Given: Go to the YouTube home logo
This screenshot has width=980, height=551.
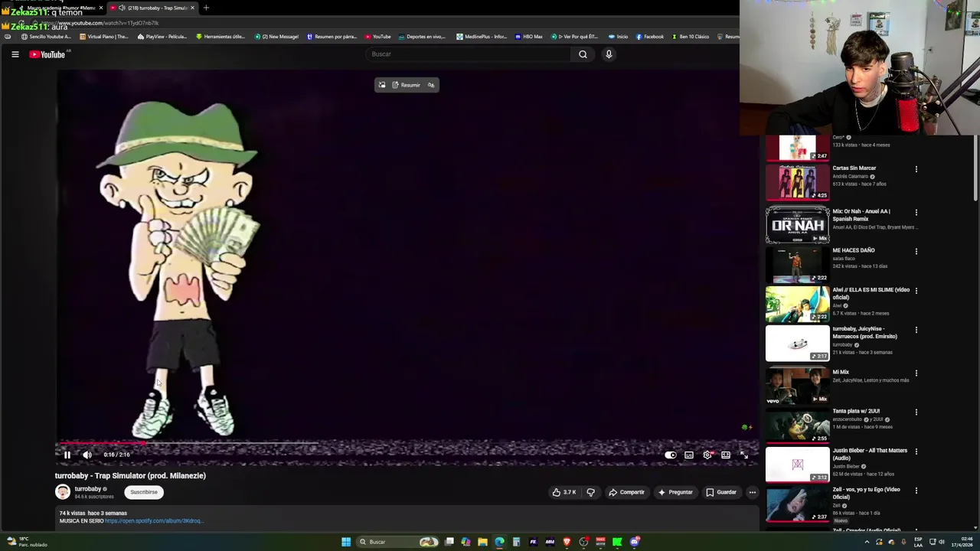Looking at the screenshot, I should (47, 54).
